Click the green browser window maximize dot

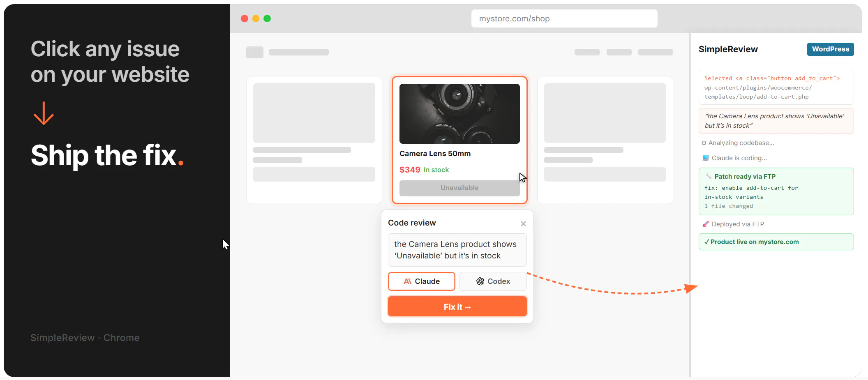click(267, 18)
